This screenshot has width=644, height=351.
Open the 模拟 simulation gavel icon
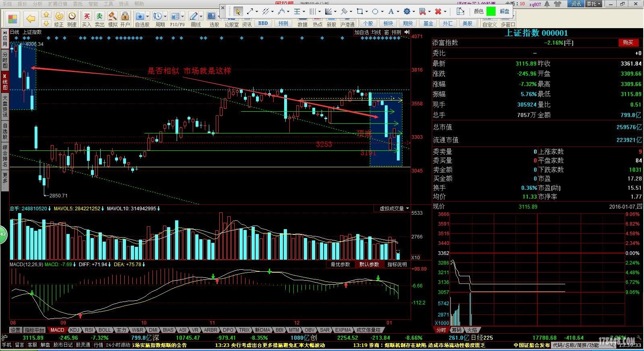coord(113,16)
